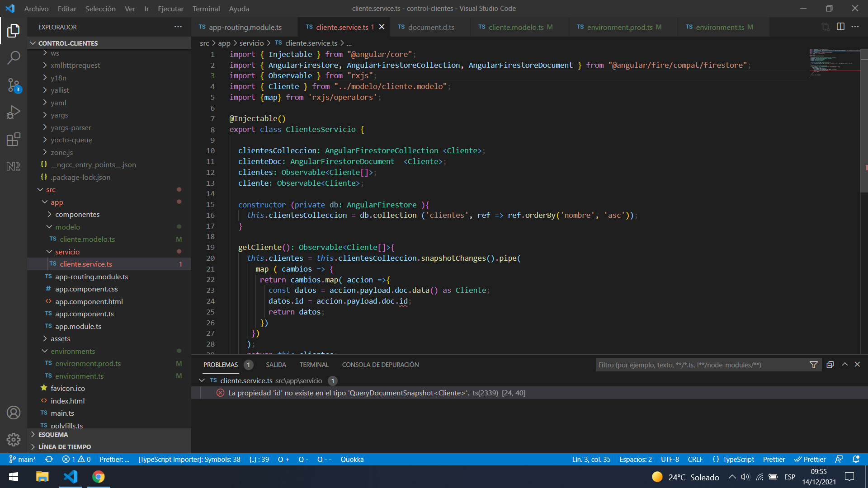This screenshot has width=868, height=488.
Task: Open the Terminal menu in the menu bar
Action: coord(206,9)
